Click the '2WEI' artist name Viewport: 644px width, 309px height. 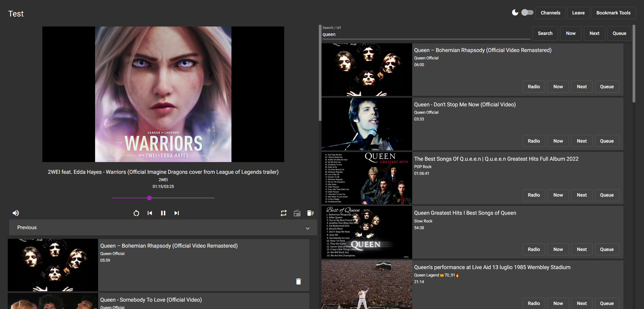[x=163, y=180]
